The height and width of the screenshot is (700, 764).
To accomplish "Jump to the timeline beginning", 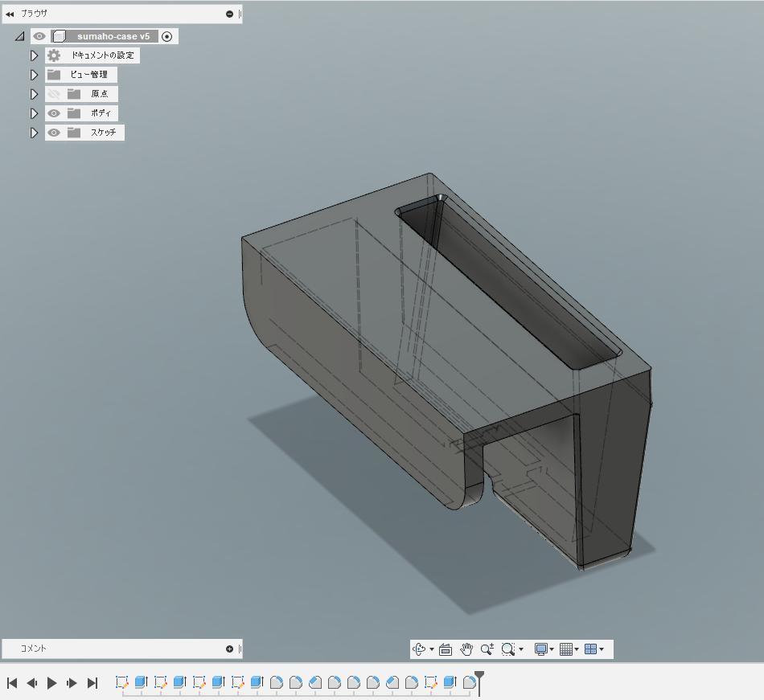I will 12,683.
